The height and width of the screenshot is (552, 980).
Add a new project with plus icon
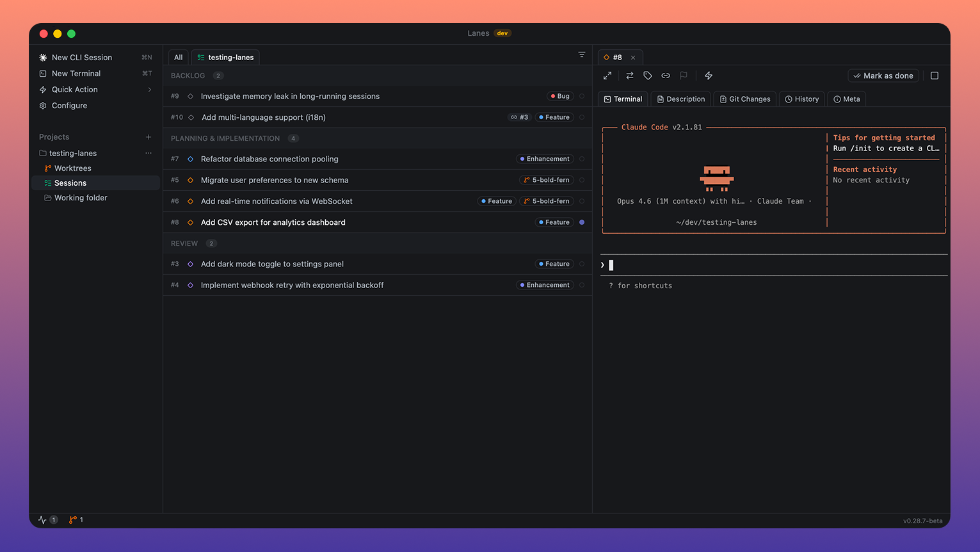tap(149, 137)
